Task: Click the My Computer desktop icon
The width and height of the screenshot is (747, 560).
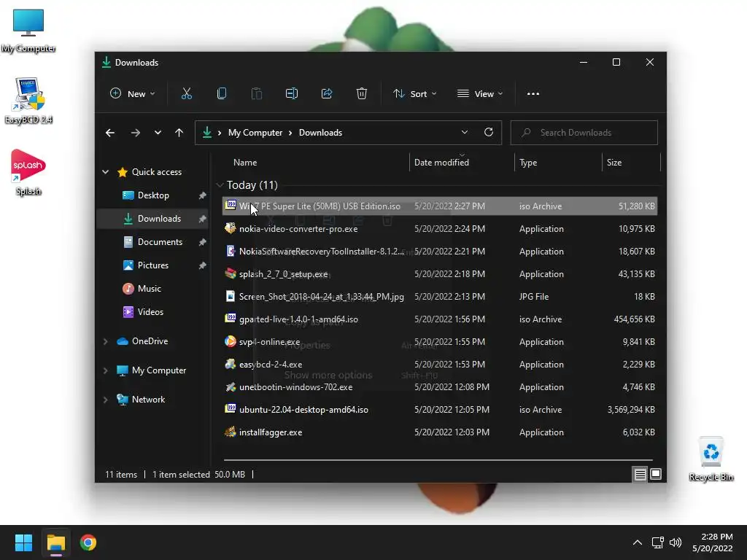Action: (x=28, y=31)
